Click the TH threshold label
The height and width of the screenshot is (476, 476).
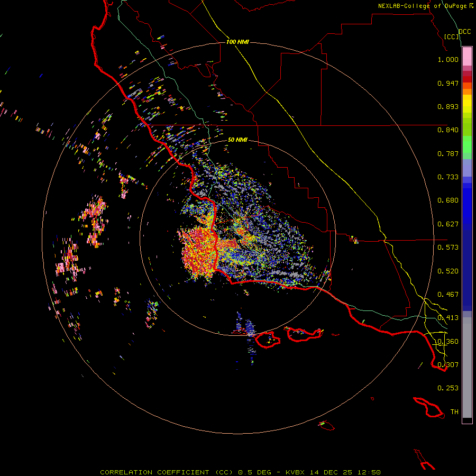point(454,411)
